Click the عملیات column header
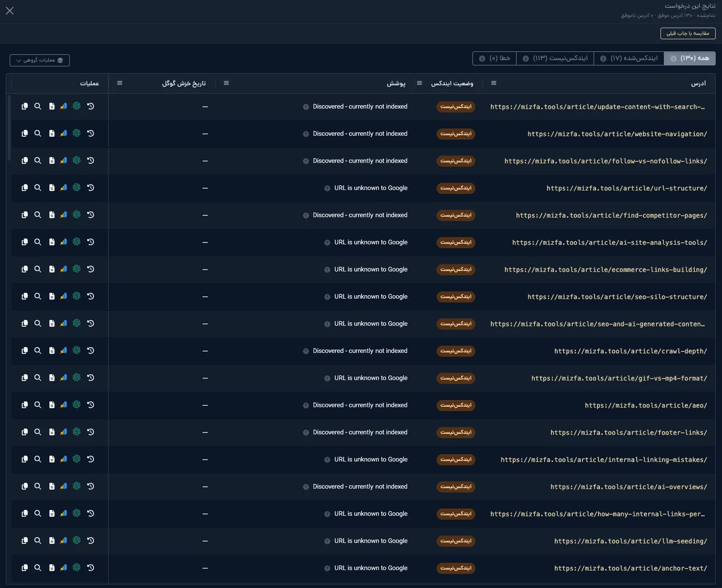The image size is (722, 588). click(x=90, y=83)
